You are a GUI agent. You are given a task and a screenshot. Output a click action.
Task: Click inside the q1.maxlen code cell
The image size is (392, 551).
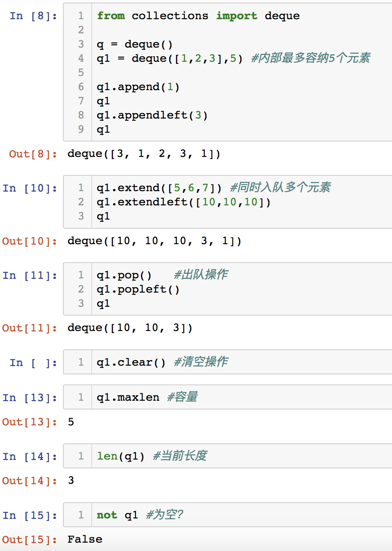point(242,397)
